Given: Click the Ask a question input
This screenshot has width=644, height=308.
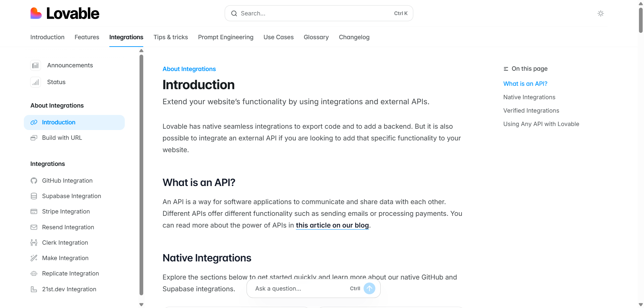Looking at the screenshot, I should coord(313,289).
